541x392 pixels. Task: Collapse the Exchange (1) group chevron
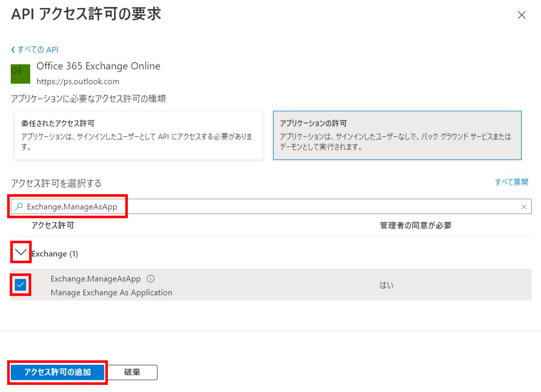click(x=20, y=252)
